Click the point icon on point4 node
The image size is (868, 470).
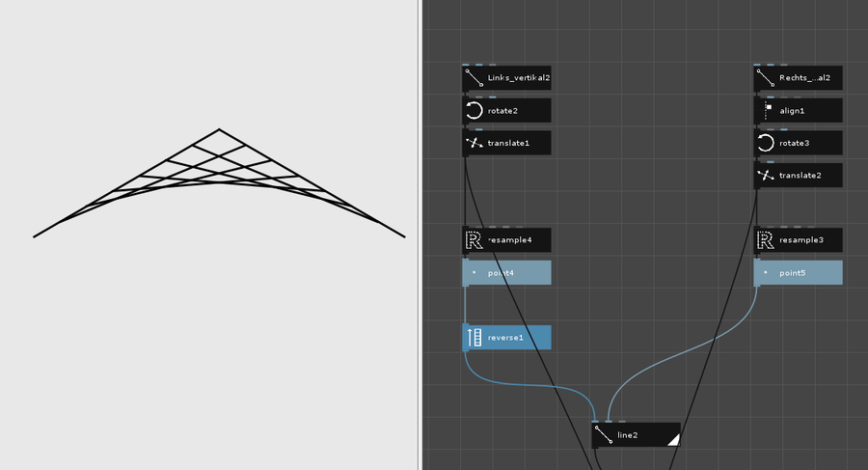point(474,273)
